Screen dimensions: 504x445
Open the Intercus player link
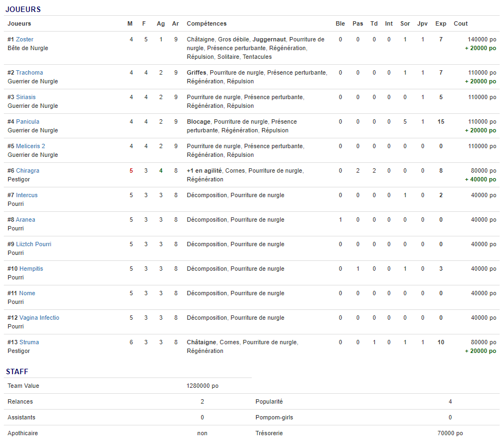tap(27, 195)
